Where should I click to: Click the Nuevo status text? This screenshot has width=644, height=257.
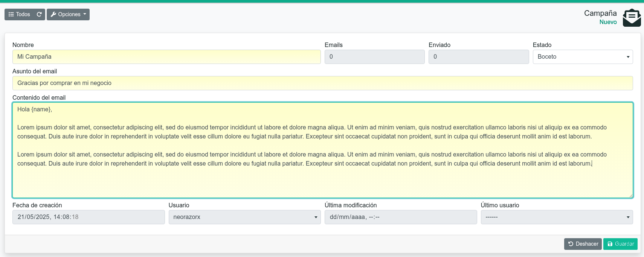pyautogui.click(x=608, y=22)
